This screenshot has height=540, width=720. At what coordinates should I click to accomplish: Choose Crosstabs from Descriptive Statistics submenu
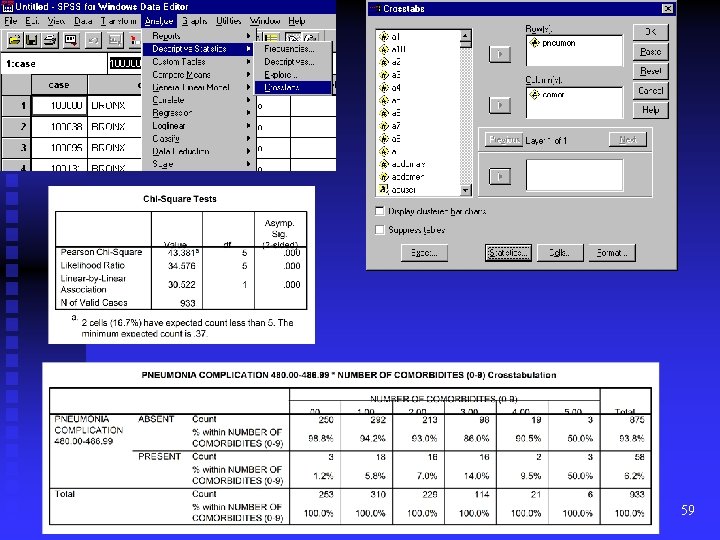[292, 87]
